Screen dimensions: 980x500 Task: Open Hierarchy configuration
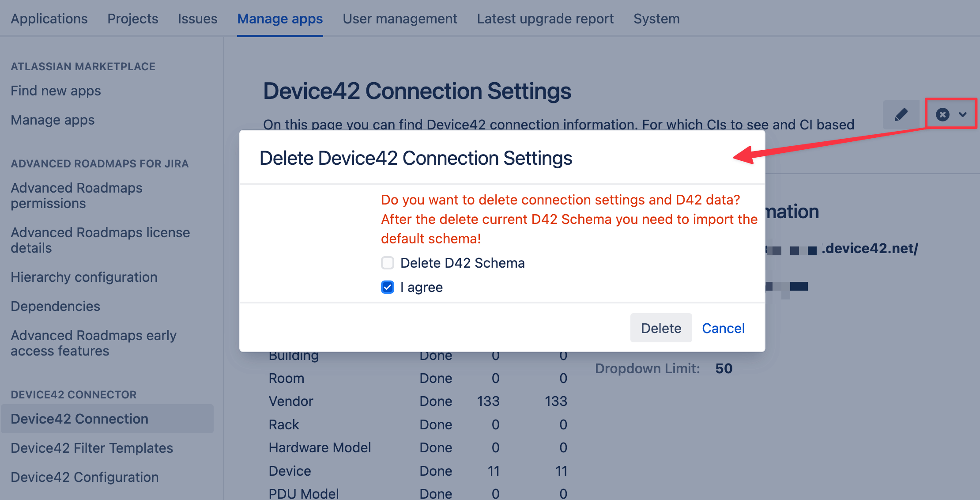coord(84,277)
